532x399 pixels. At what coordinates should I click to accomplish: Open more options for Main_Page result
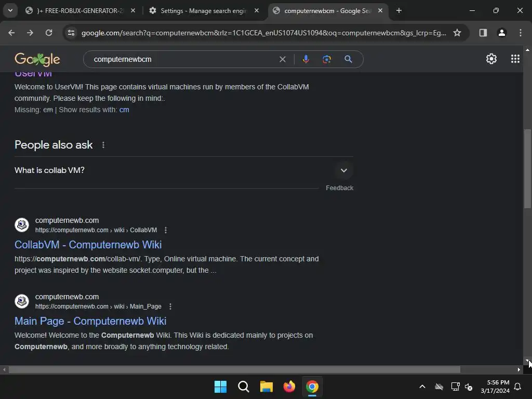pos(170,307)
